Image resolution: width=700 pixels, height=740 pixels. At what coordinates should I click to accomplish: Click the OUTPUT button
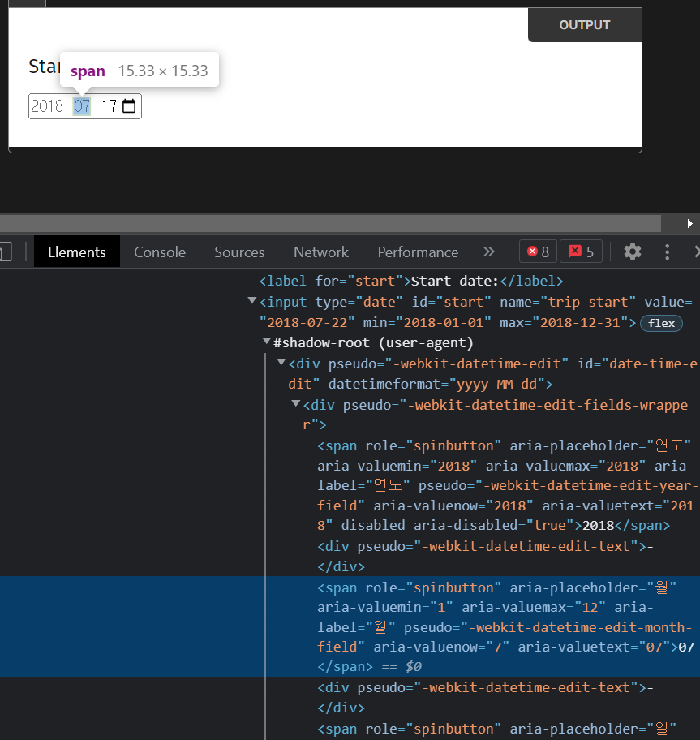tap(585, 25)
